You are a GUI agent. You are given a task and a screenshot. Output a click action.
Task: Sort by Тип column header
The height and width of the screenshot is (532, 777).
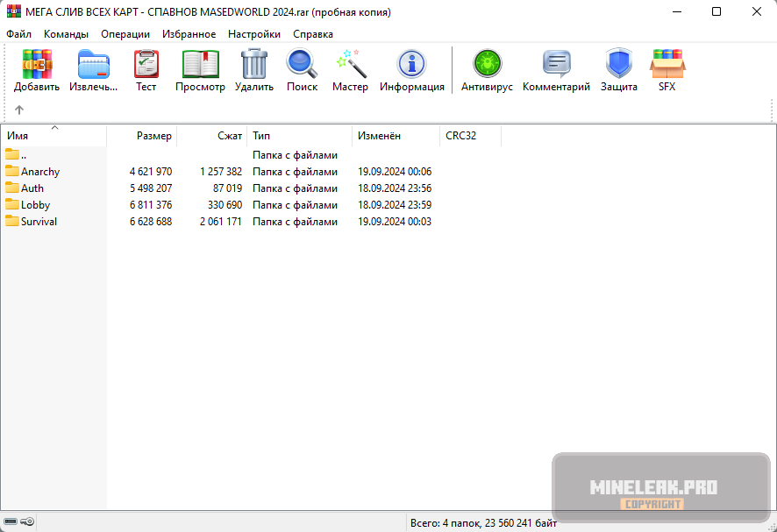point(299,136)
